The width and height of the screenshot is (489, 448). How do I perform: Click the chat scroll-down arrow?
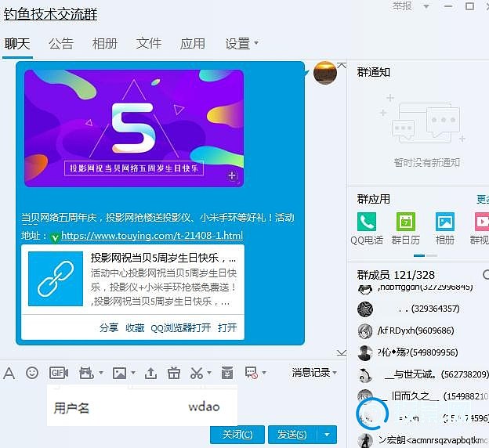[342, 352]
